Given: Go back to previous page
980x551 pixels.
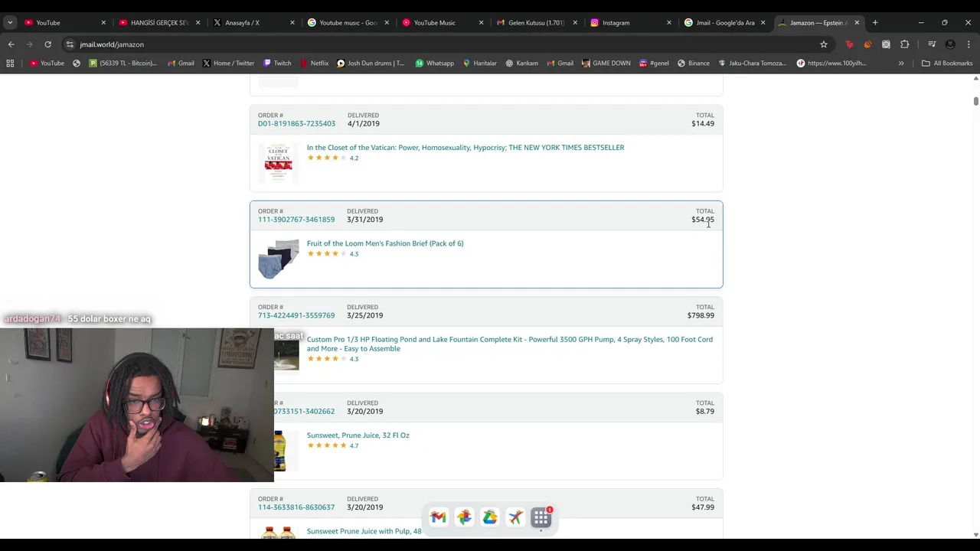Looking at the screenshot, I should (11, 44).
